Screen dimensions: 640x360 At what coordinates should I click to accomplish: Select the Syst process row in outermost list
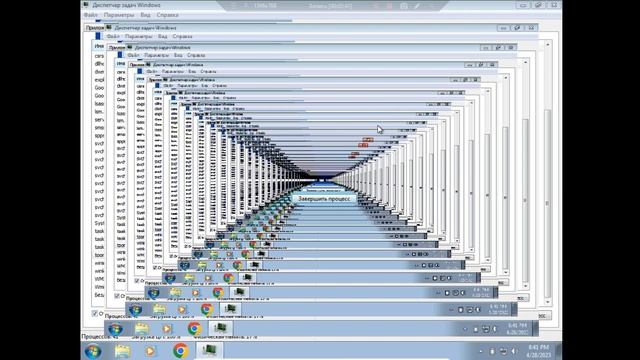pos(99,223)
